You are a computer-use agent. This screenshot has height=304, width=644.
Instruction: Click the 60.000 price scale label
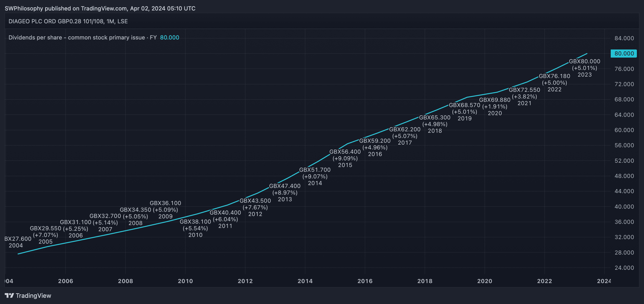[x=624, y=130]
